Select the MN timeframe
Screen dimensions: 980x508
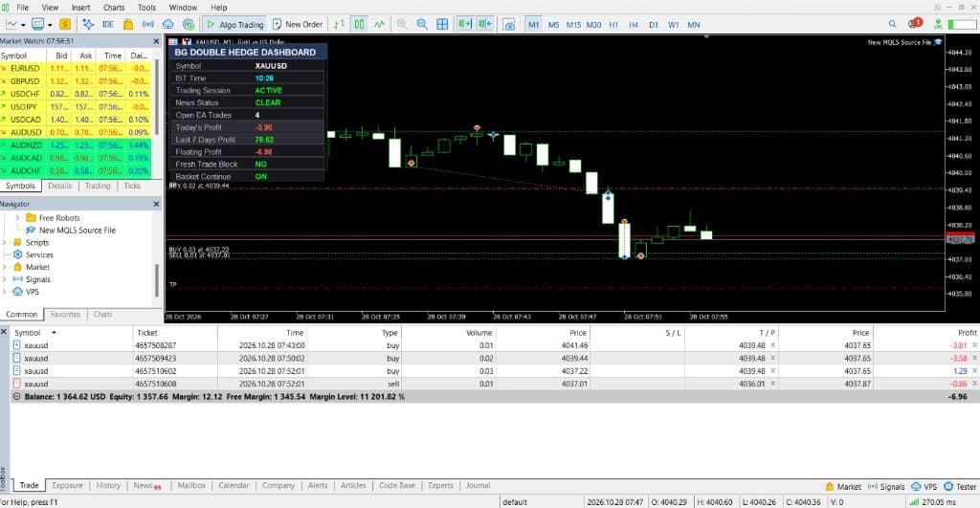(x=694, y=25)
